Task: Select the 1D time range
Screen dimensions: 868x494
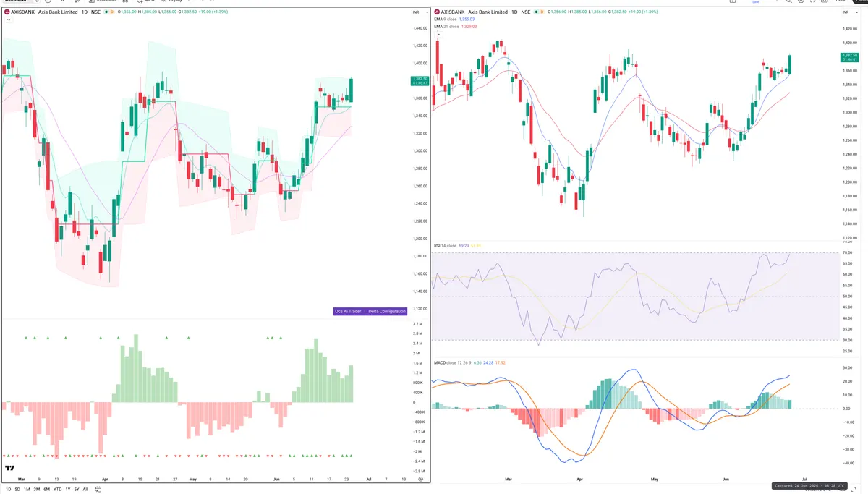Action: [9, 489]
